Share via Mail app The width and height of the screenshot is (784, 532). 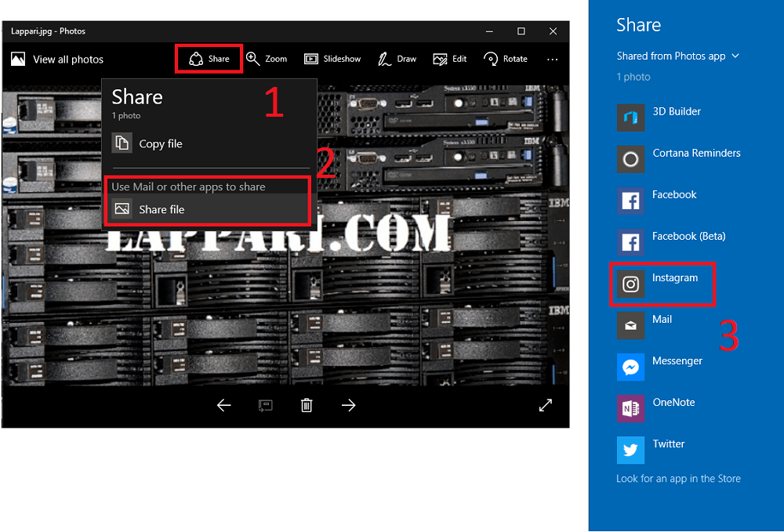click(644, 325)
